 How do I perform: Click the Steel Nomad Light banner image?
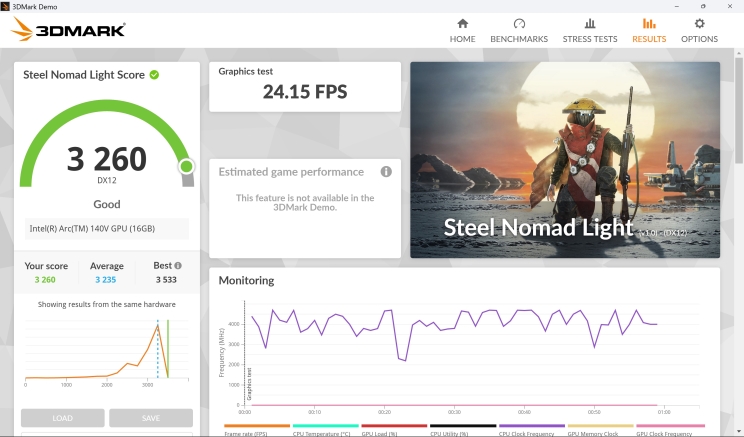pyautogui.click(x=564, y=160)
